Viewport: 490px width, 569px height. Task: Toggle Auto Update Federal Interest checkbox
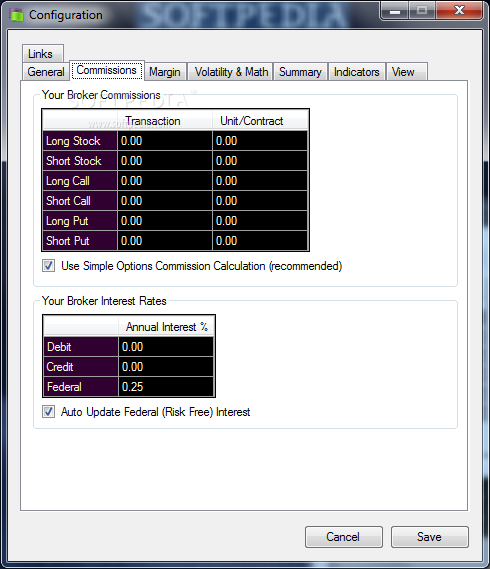tap(48, 412)
